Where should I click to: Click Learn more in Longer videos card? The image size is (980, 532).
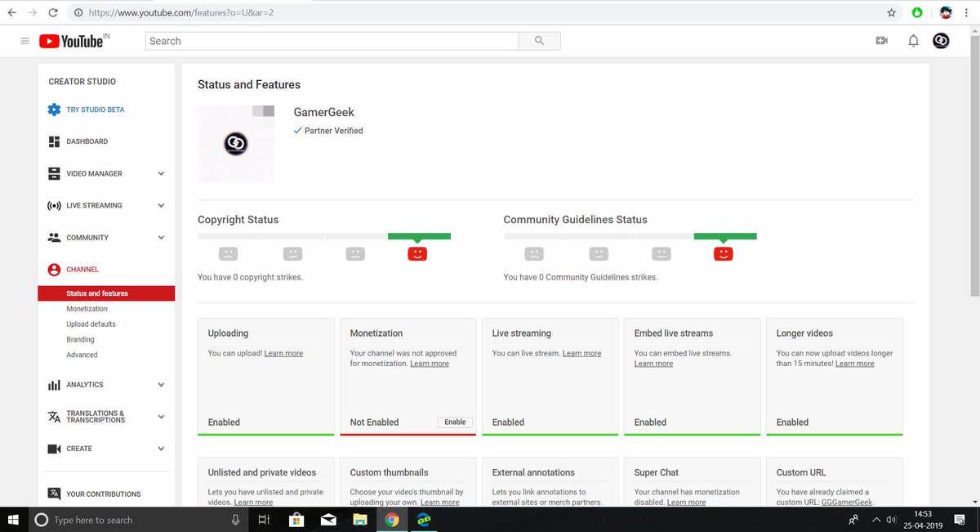[854, 363]
